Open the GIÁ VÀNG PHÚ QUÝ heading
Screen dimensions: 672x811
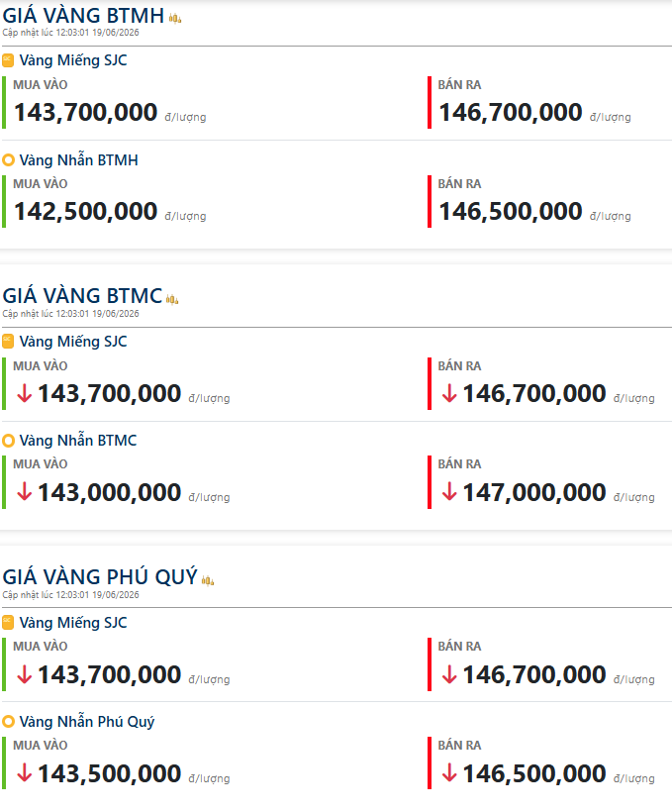100,577
